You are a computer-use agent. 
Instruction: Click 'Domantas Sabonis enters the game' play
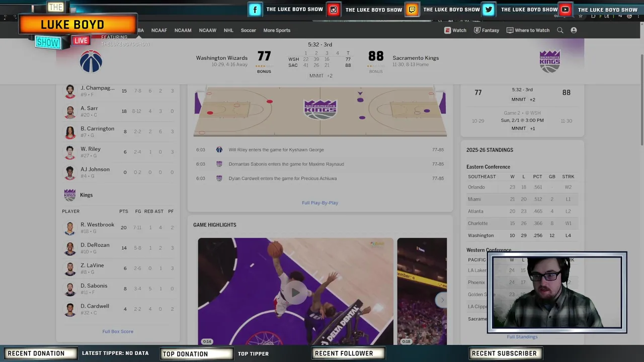(286, 164)
